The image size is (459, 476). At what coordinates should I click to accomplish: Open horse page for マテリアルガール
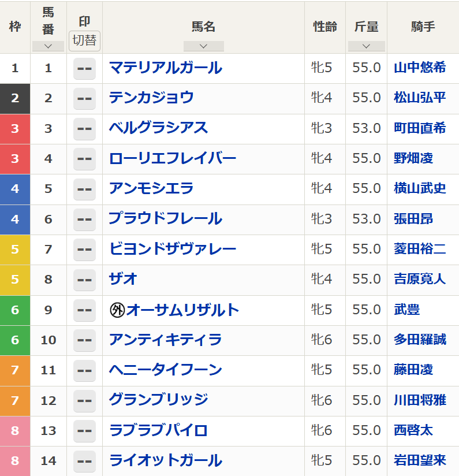coord(165,68)
